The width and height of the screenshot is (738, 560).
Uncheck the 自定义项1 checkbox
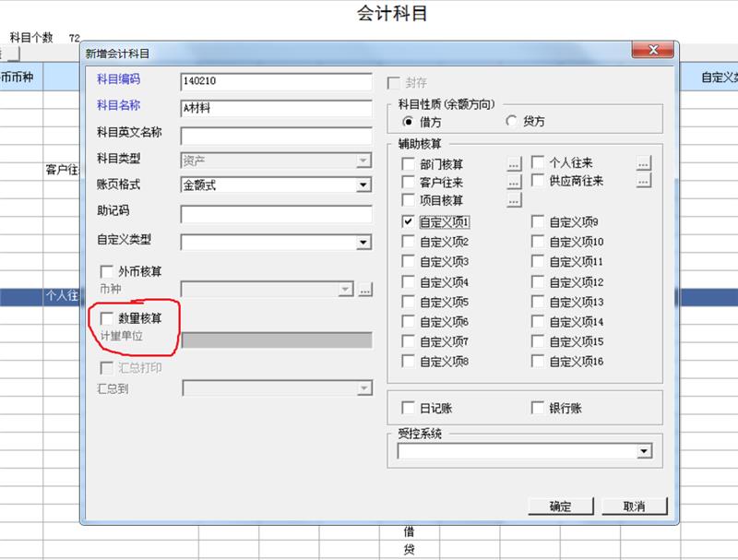pyautogui.click(x=409, y=221)
